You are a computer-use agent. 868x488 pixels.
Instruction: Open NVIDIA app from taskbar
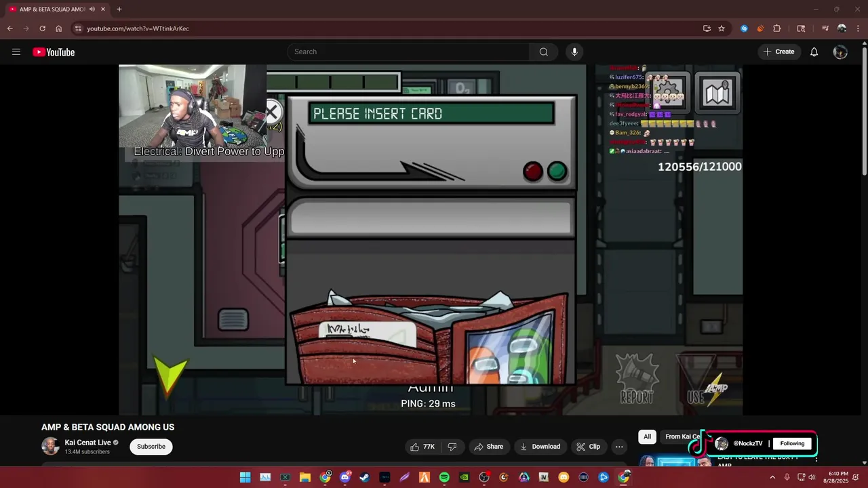[x=464, y=477]
